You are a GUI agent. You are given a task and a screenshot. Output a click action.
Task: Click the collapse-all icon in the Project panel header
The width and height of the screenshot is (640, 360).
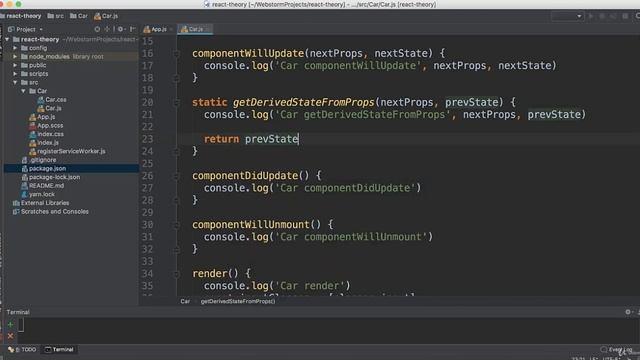(107, 29)
